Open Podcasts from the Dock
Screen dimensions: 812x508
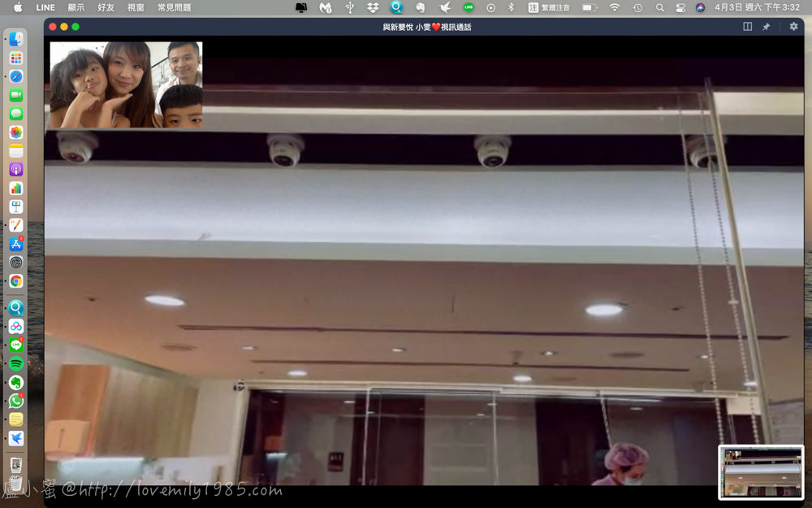[16, 169]
